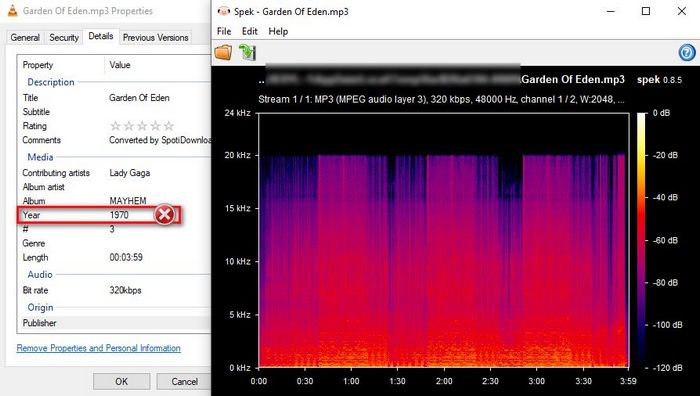
Task: Click the Bit rate value 320kbps
Action: 125,290
